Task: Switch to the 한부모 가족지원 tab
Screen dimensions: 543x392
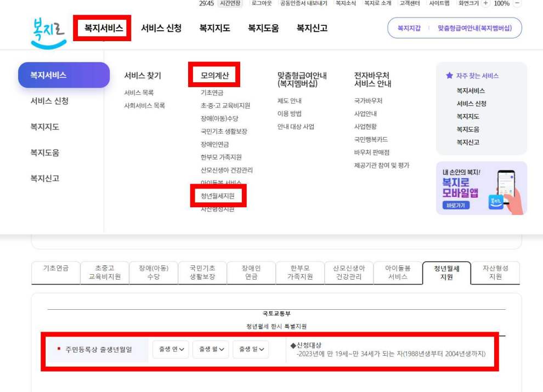Action: tap(299, 272)
